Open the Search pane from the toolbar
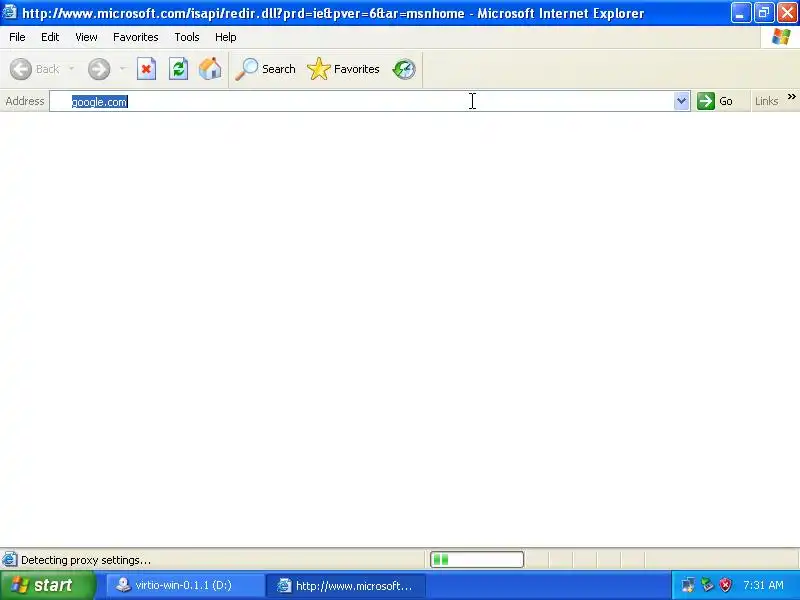The image size is (800, 600). [265, 69]
